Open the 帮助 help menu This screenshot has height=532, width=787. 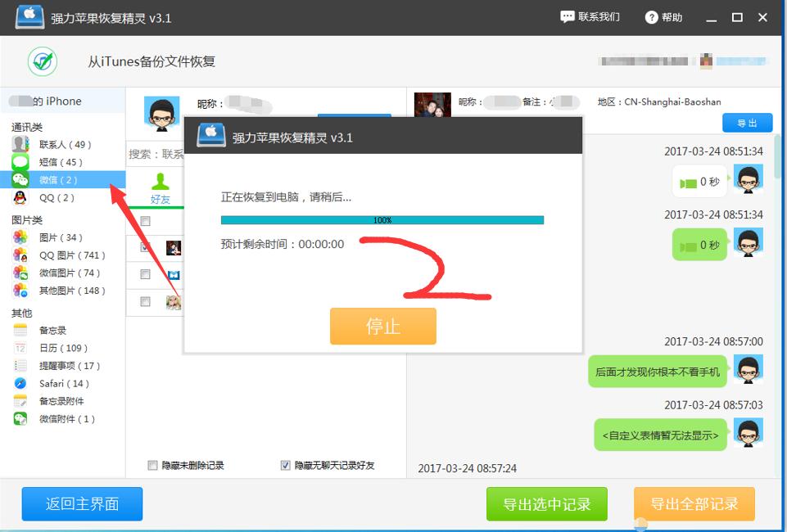click(663, 16)
